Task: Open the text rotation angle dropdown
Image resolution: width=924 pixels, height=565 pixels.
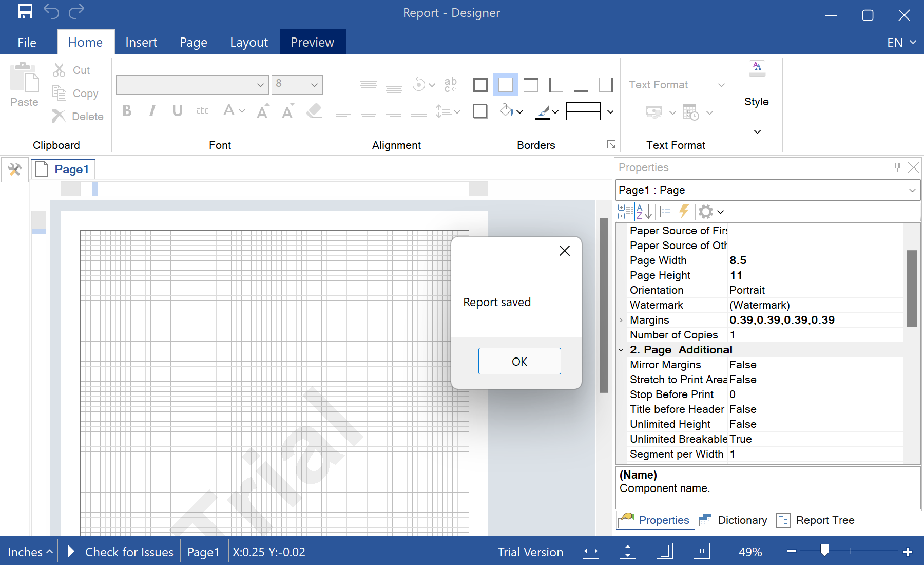Action: [x=432, y=85]
